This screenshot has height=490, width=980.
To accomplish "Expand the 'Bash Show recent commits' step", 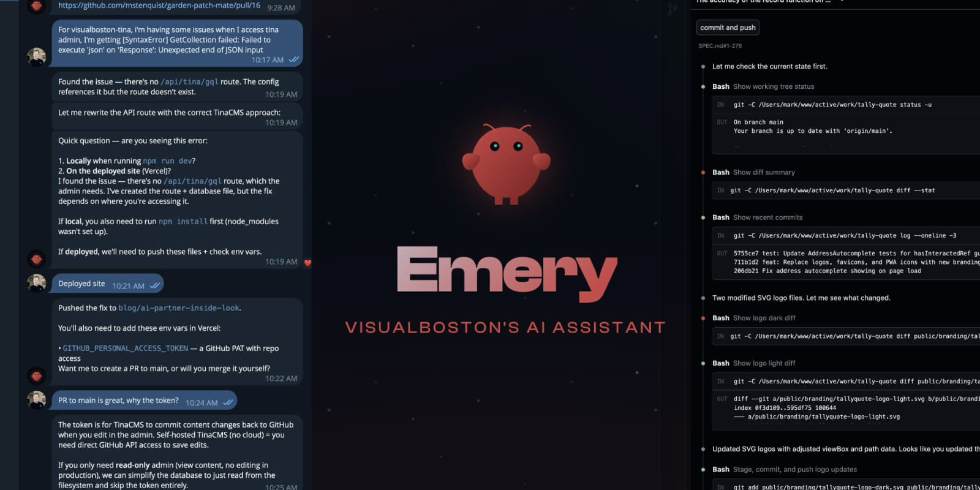I will point(757,217).
